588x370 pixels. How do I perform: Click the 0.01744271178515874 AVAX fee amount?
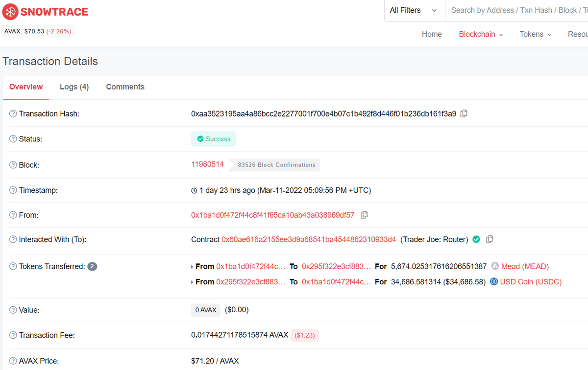[240, 335]
